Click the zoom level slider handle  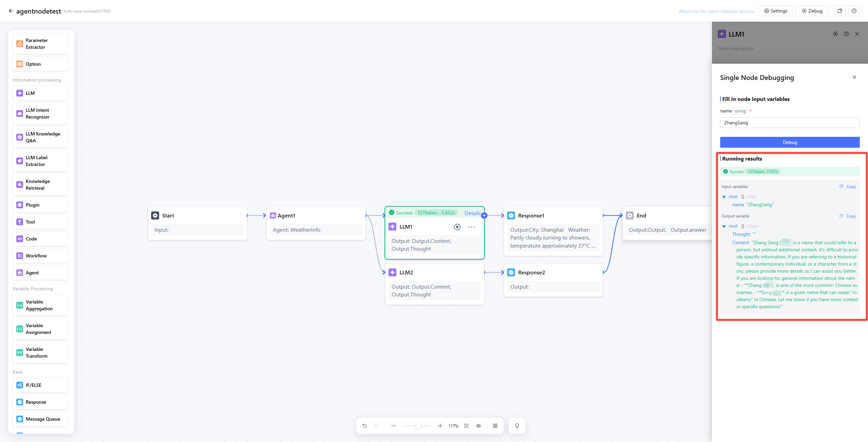pos(418,426)
